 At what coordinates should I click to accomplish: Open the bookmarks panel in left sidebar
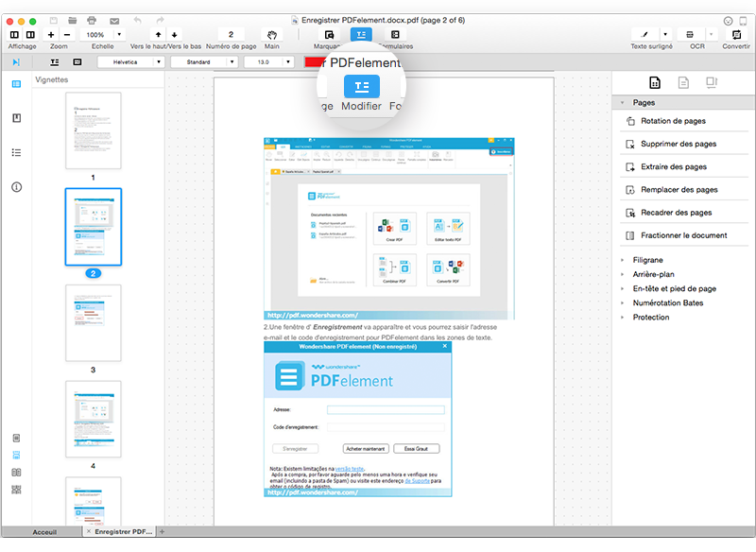16,118
